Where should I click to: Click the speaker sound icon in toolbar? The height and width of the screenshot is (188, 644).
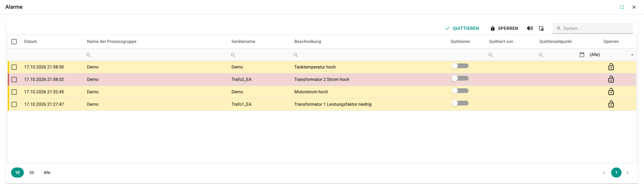click(x=530, y=28)
